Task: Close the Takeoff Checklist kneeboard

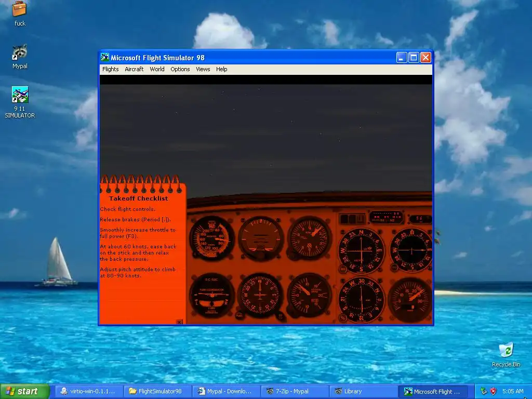Action: (179, 322)
